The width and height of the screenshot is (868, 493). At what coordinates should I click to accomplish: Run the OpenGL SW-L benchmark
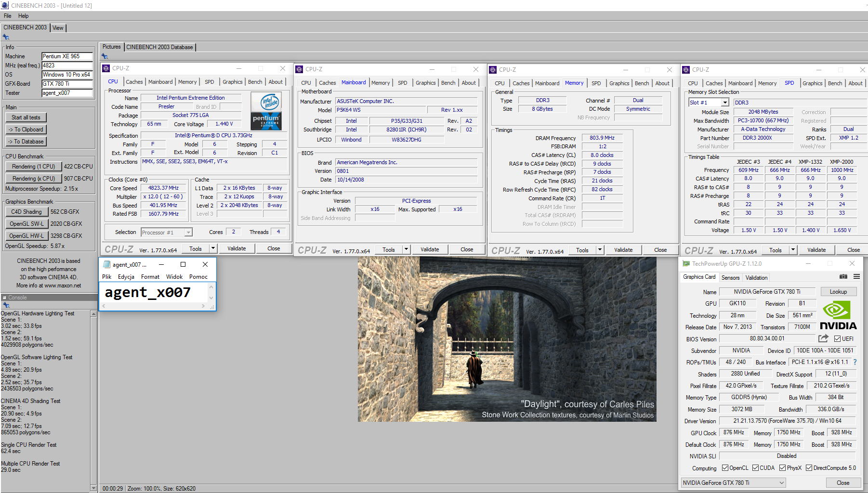coord(26,224)
